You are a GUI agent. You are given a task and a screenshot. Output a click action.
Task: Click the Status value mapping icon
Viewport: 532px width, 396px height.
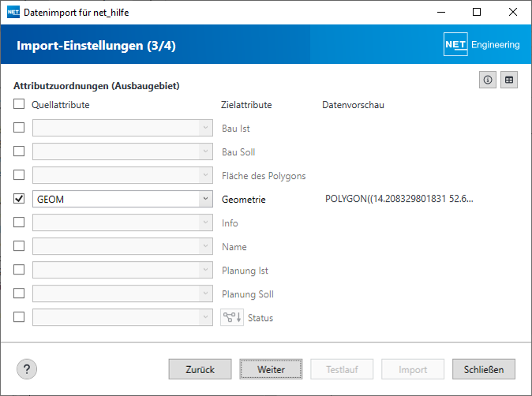(x=232, y=317)
